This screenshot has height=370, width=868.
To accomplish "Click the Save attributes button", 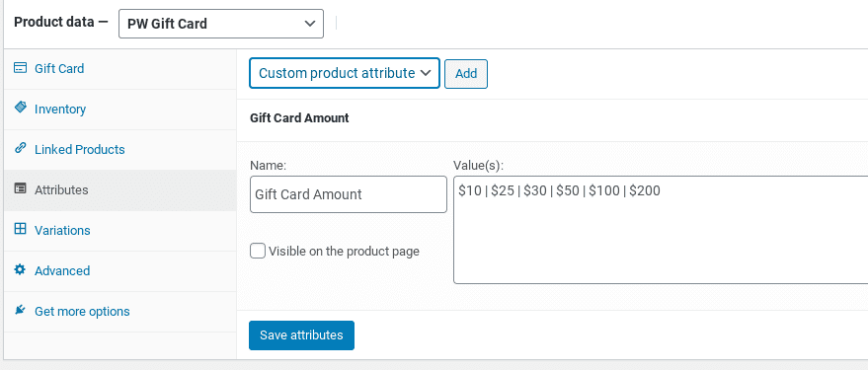I will pyautogui.click(x=302, y=335).
